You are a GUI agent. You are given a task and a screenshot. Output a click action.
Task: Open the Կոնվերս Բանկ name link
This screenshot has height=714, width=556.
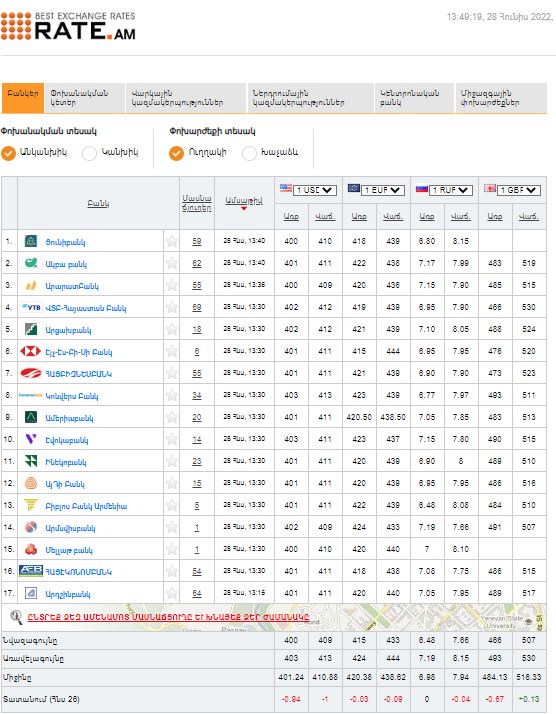click(72, 396)
